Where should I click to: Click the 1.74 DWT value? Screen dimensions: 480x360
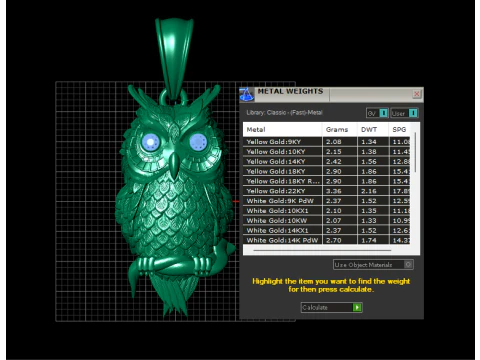(369, 240)
